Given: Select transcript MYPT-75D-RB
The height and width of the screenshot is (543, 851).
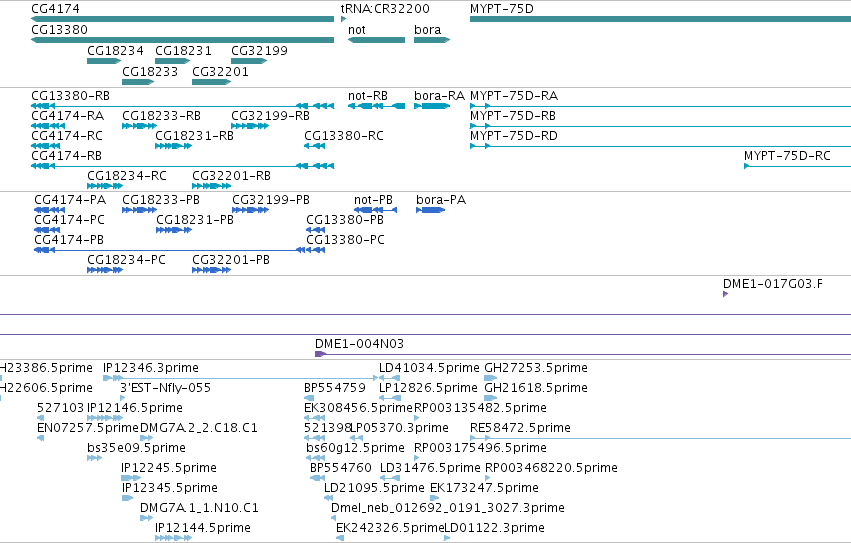Looking at the screenshot, I should point(661,126).
